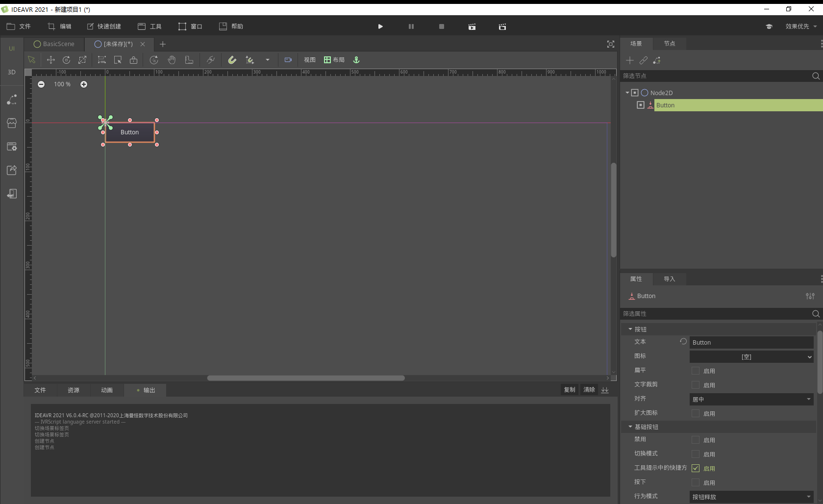Screen dimensions: 823x504
Task: Enable the 禁用 checkbox
Action: [x=696, y=440]
